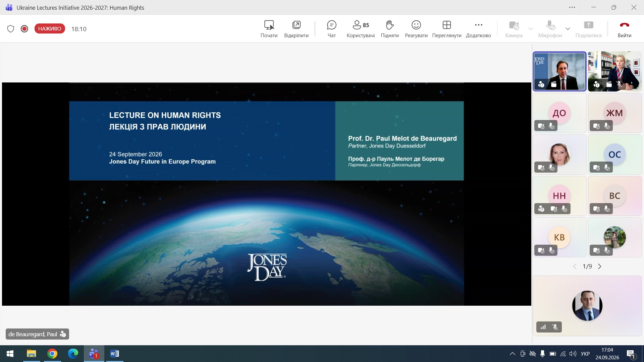644x362 pixels.
Task: Open the taskbar clock and calendar
Action: (x=607, y=354)
